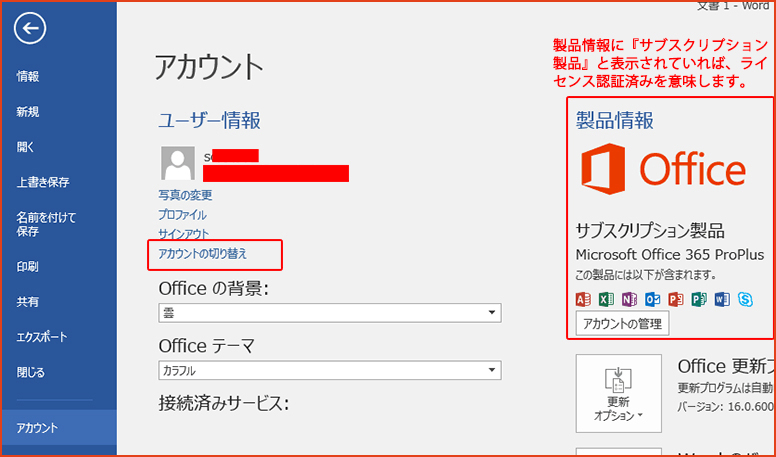Click the 写真の変更 link
This screenshot has height=457, width=776.
185,195
